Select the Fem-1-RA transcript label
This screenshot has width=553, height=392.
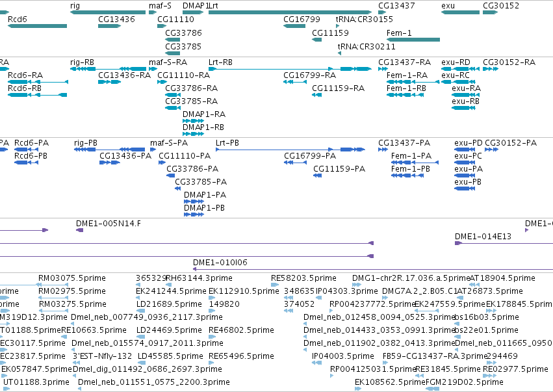coord(407,75)
